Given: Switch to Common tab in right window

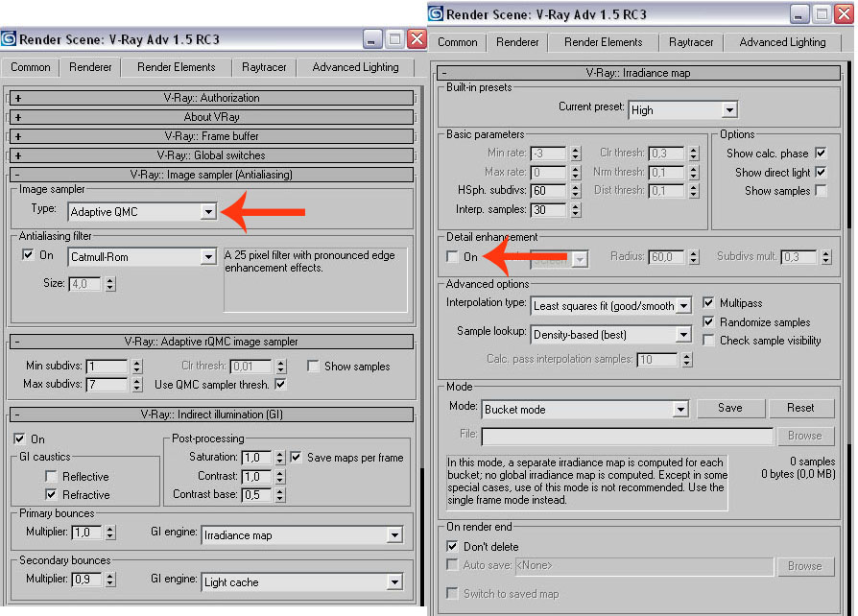Looking at the screenshot, I should click(458, 42).
